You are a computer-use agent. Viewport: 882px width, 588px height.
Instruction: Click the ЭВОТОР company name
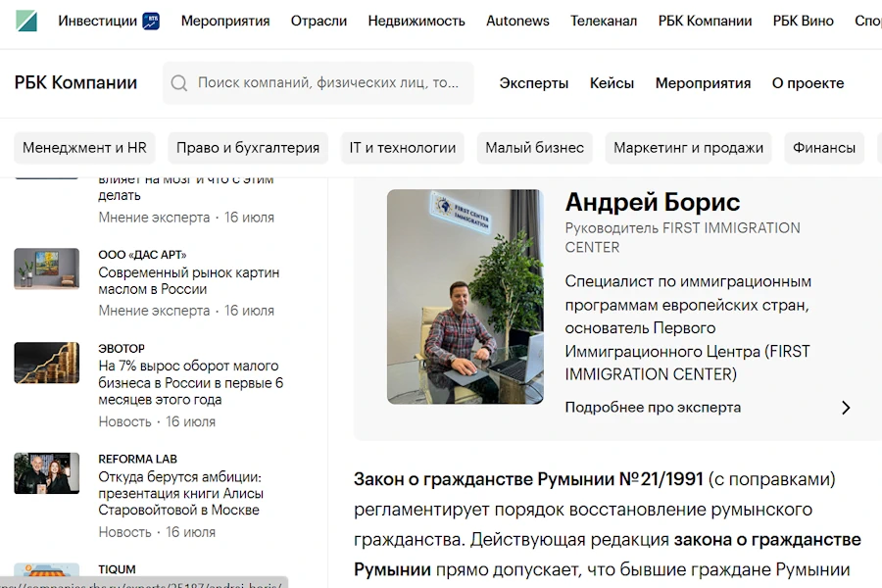point(122,348)
